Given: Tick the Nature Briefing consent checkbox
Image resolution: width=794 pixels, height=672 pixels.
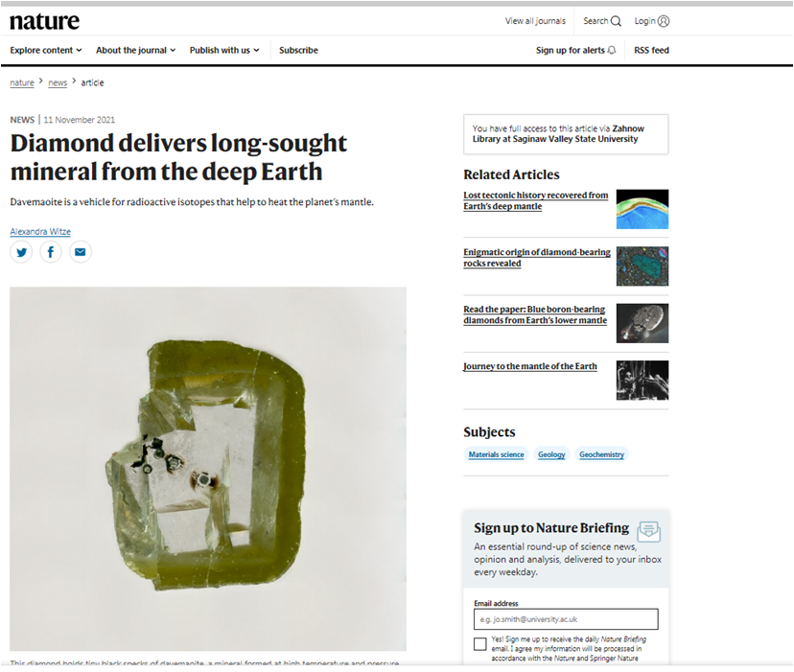Looking at the screenshot, I should tap(480, 643).
